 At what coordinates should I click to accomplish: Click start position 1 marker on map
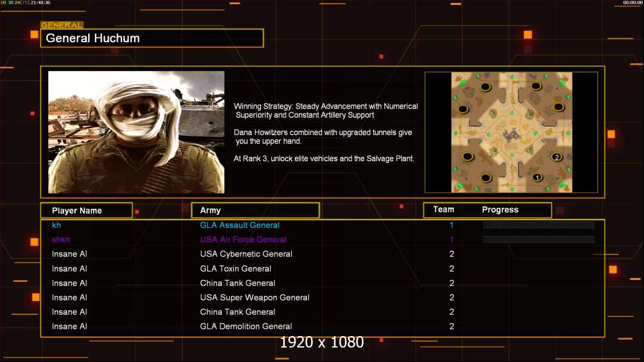pyautogui.click(x=537, y=177)
